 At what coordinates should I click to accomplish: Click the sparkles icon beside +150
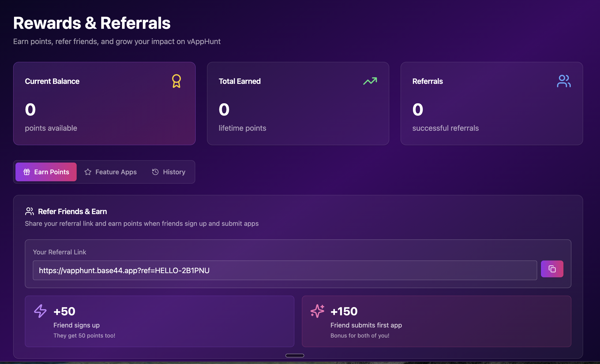[x=317, y=311]
